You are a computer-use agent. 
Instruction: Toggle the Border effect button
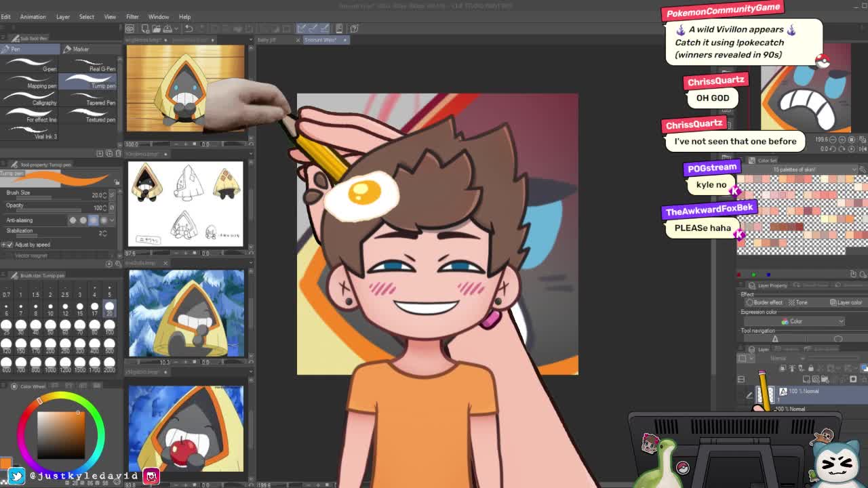click(765, 302)
